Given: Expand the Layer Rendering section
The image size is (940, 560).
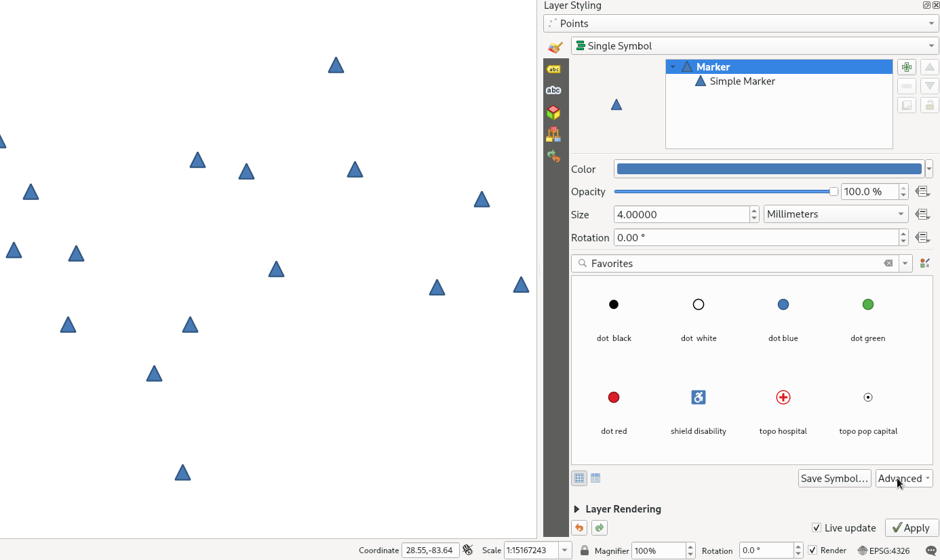Looking at the screenshot, I should (x=577, y=509).
